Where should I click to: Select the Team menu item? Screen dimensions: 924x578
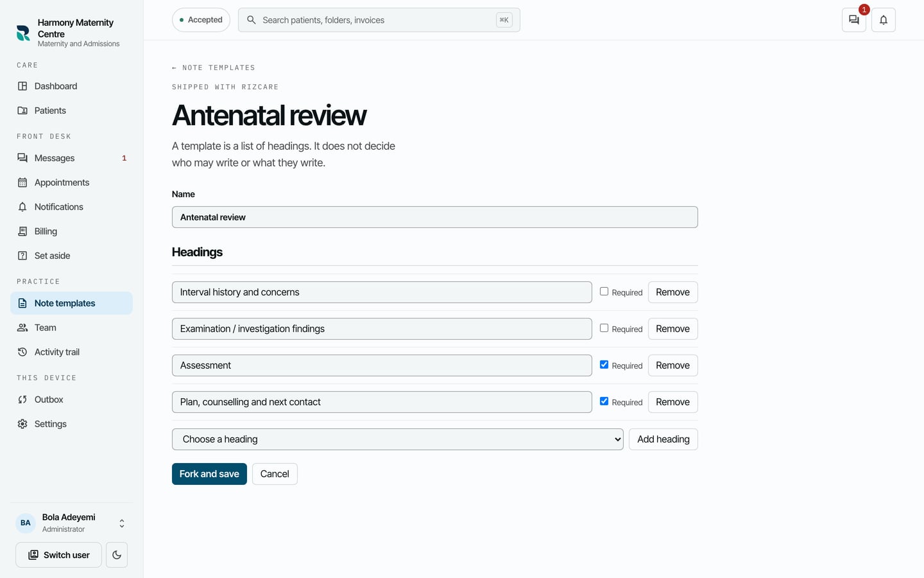tap(71, 328)
